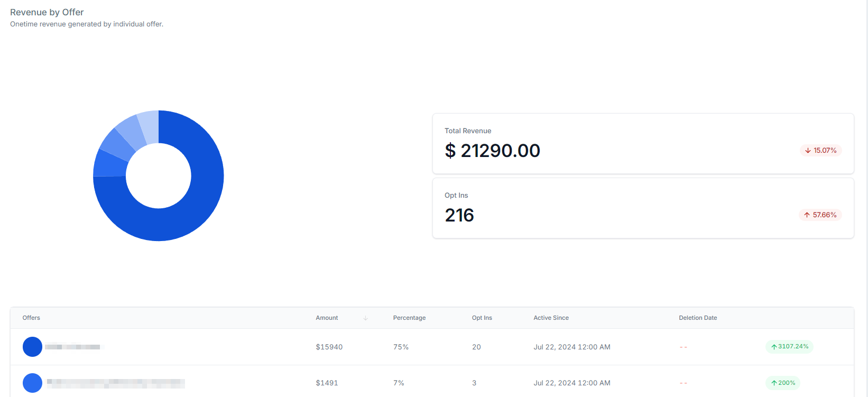Select the dark blue circle of $15940 offer
Screen dimensions: 868x397
click(x=32, y=347)
